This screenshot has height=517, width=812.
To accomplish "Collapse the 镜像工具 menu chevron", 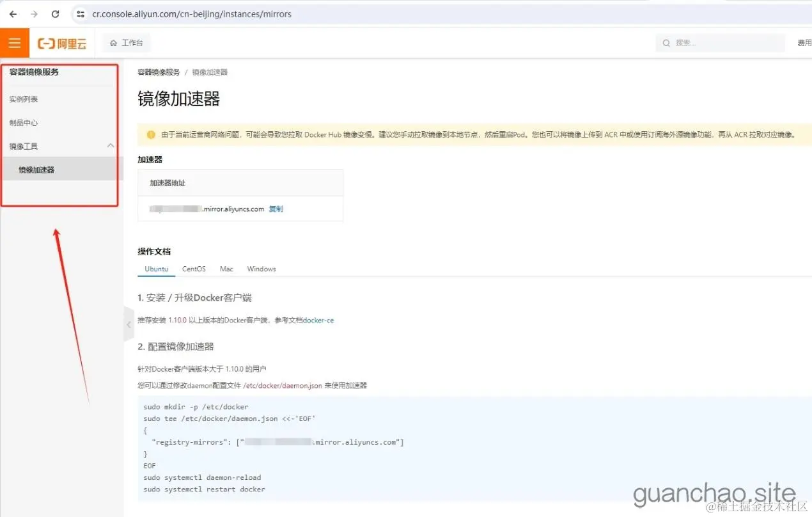I will point(111,146).
